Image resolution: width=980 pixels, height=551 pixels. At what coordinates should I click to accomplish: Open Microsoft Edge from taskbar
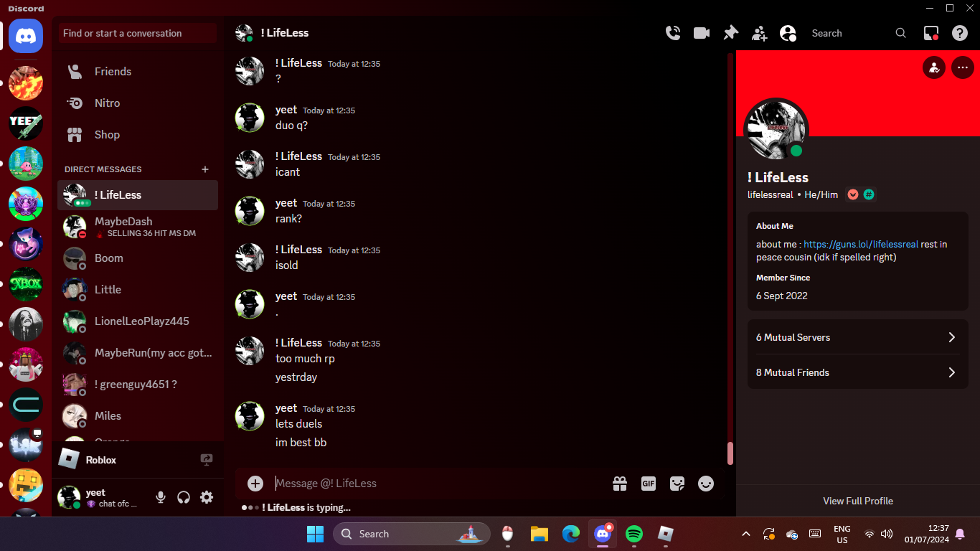pyautogui.click(x=571, y=534)
